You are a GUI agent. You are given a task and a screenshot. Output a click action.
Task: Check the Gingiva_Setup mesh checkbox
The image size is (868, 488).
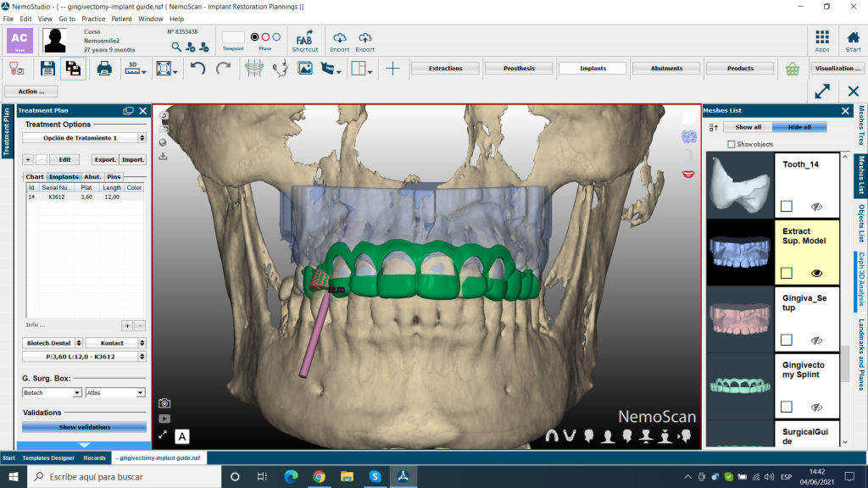(x=786, y=341)
